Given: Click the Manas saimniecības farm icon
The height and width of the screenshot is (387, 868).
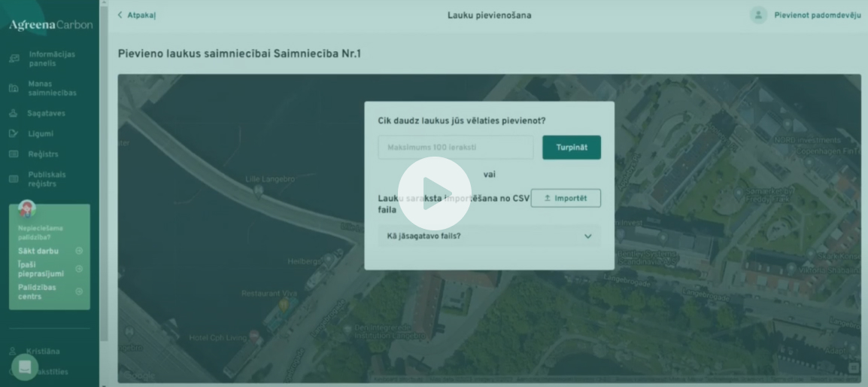Looking at the screenshot, I should (14, 89).
